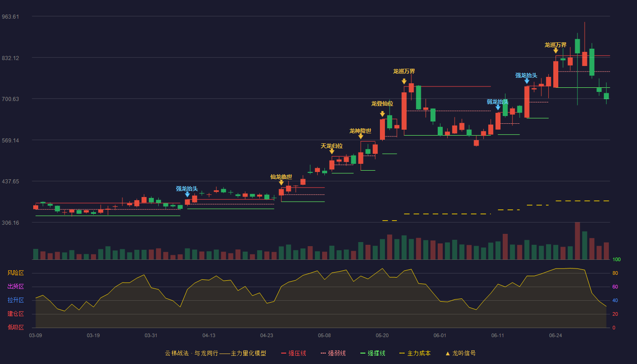
Task: Click the 龙登仙位 signal arrow
Action: 382,114
